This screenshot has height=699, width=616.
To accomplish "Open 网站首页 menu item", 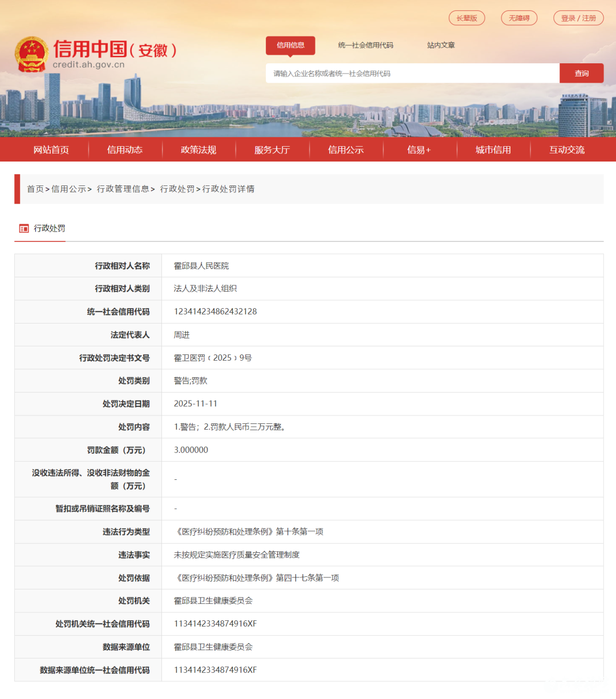I will coord(51,150).
